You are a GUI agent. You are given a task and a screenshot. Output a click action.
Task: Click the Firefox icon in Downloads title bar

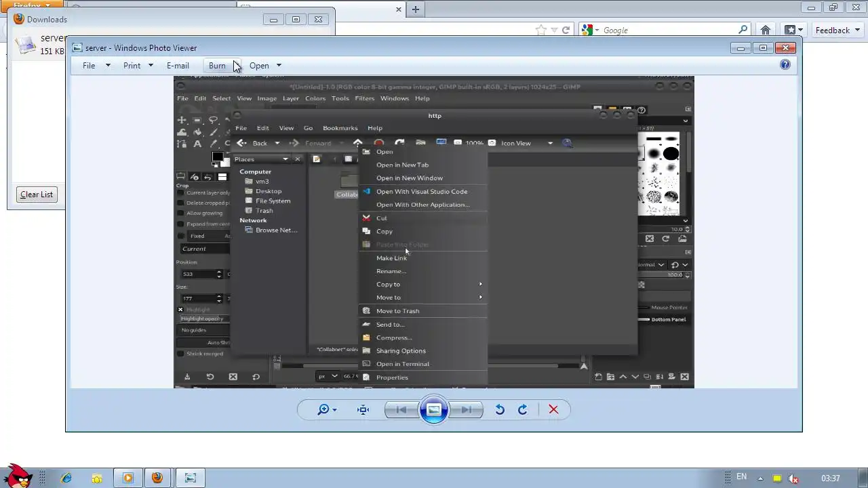point(19,19)
